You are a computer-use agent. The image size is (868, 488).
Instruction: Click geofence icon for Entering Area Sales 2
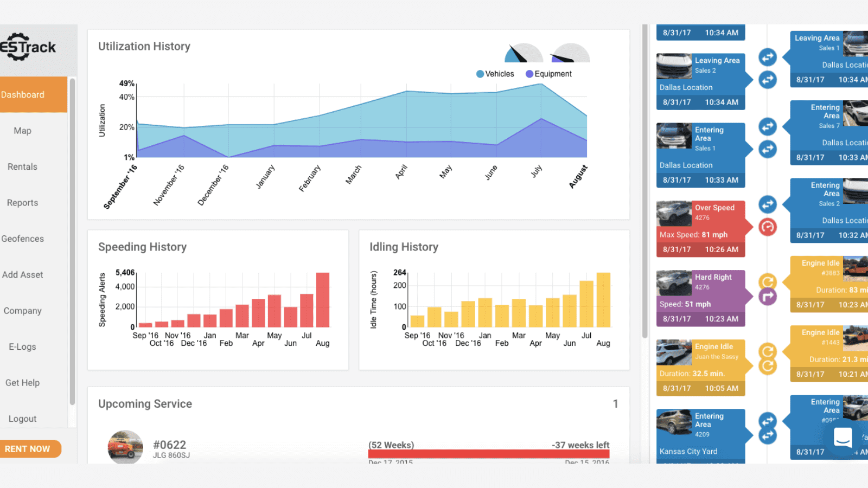768,204
